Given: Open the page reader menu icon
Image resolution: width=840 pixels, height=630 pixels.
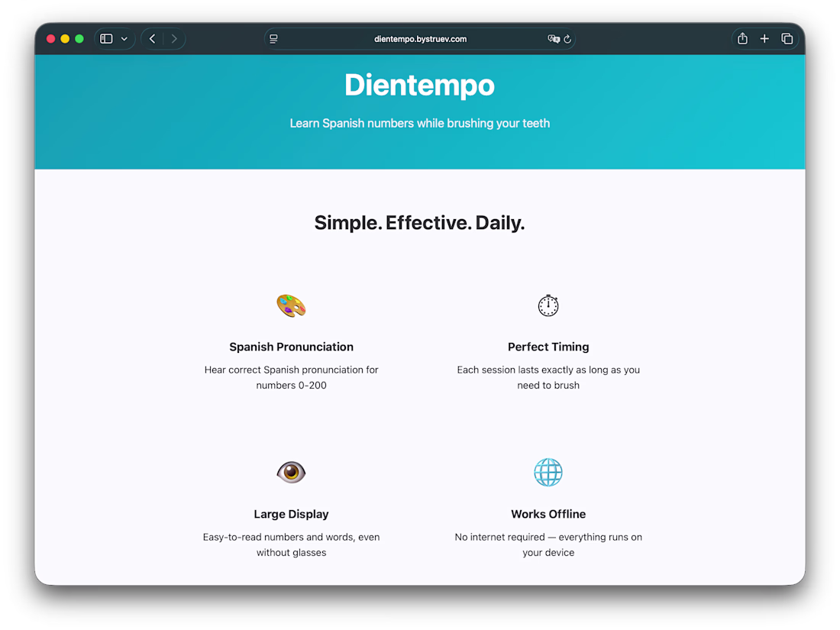Looking at the screenshot, I should click(273, 39).
